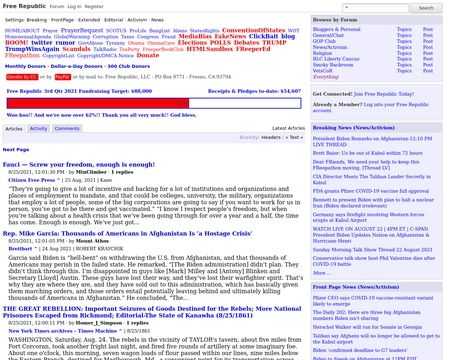The height and width of the screenshot is (360, 450).
Task: Open the Breitbart source link
Action: coord(20,249)
